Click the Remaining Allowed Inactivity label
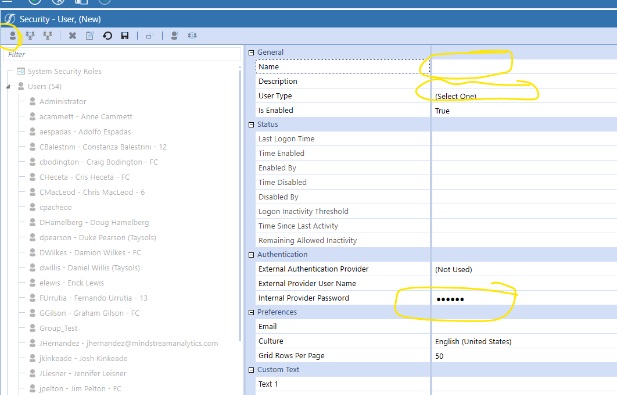This screenshot has width=617, height=395. pos(308,240)
